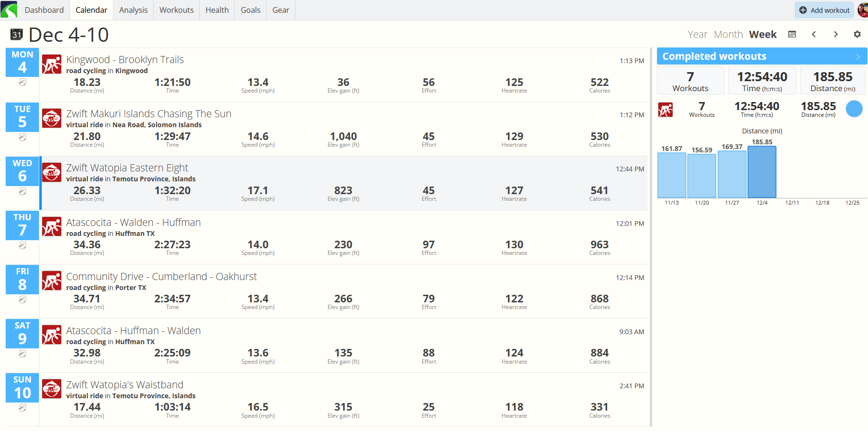Click the FRI 8 day cell

[22, 279]
